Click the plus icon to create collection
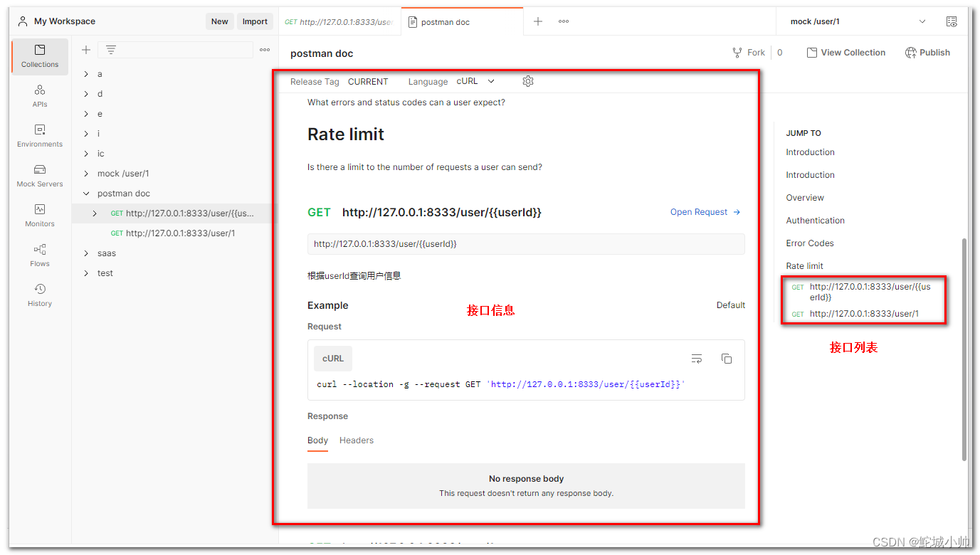The image size is (980, 555). (86, 50)
